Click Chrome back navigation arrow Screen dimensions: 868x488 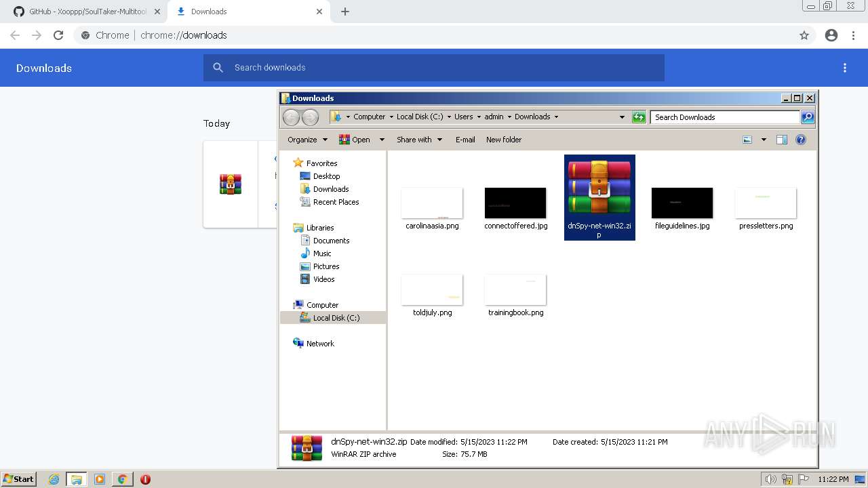pyautogui.click(x=15, y=35)
